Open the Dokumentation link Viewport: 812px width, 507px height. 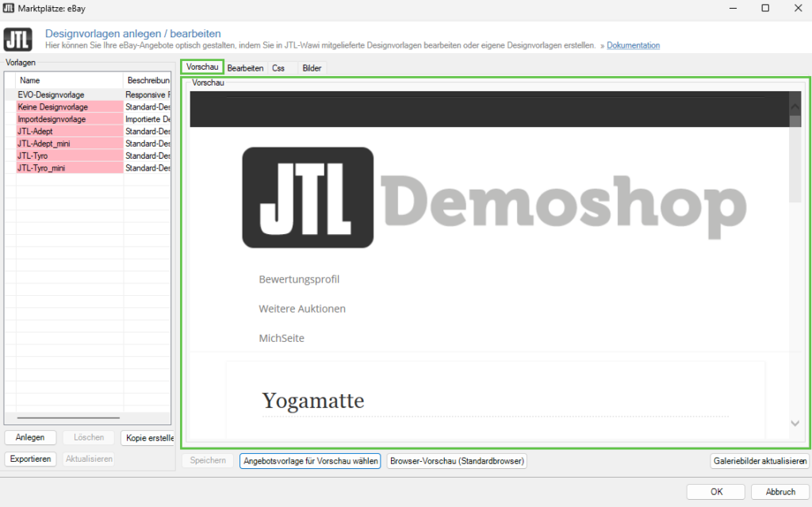coord(633,45)
